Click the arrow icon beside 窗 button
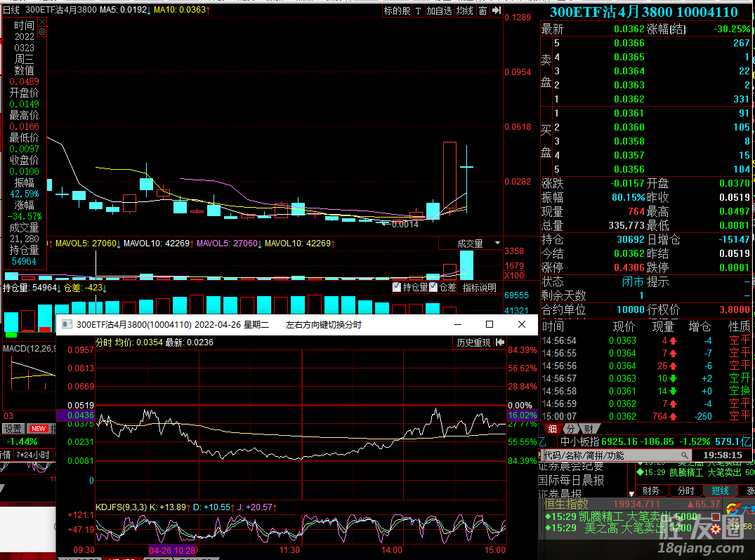755x560 pixels. click(x=496, y=11)
